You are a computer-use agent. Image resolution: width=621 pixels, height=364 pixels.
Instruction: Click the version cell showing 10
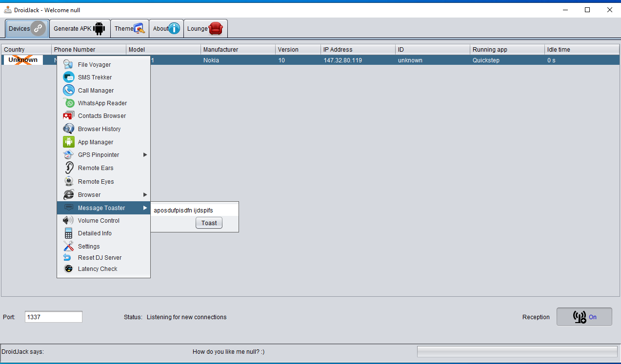coord(298,60)
